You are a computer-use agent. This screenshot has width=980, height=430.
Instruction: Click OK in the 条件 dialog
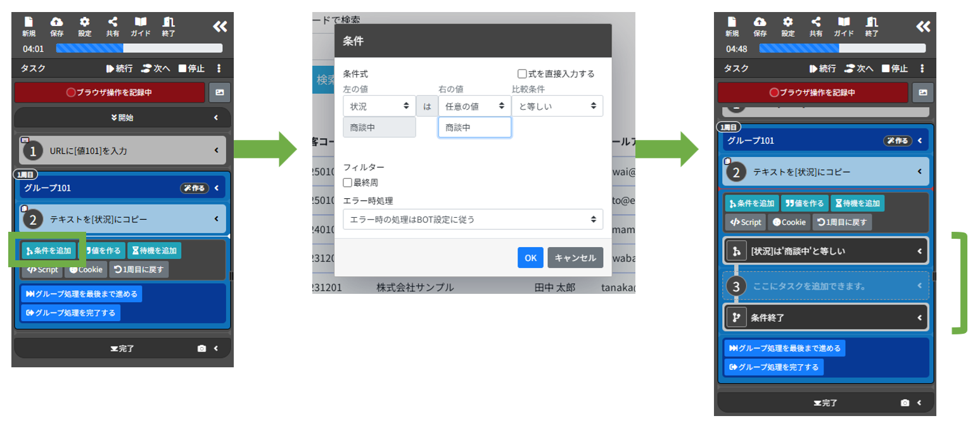tap(531, 258)
